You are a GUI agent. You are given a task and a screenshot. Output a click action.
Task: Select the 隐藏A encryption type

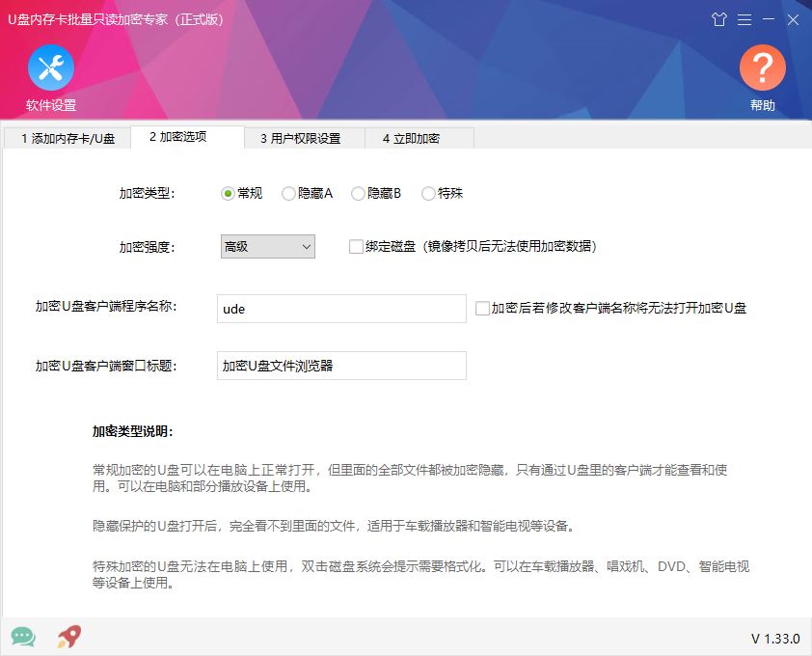[x=286, y=193]
